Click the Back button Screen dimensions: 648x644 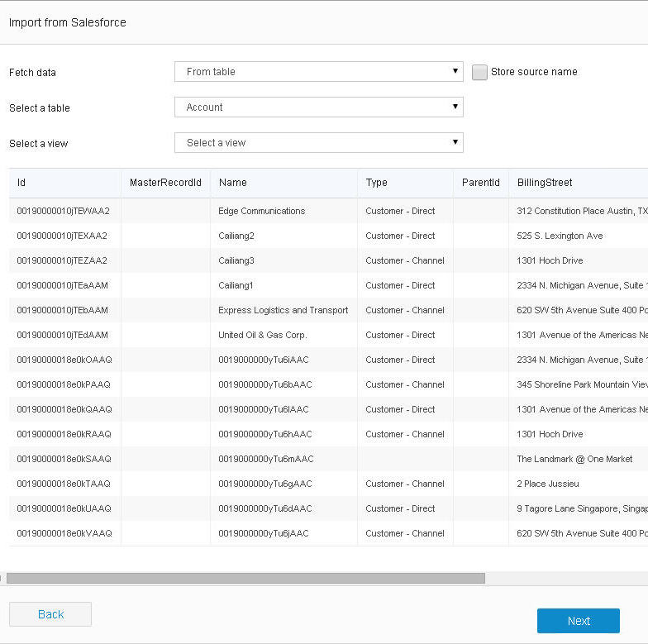click(x=50, y=614)
